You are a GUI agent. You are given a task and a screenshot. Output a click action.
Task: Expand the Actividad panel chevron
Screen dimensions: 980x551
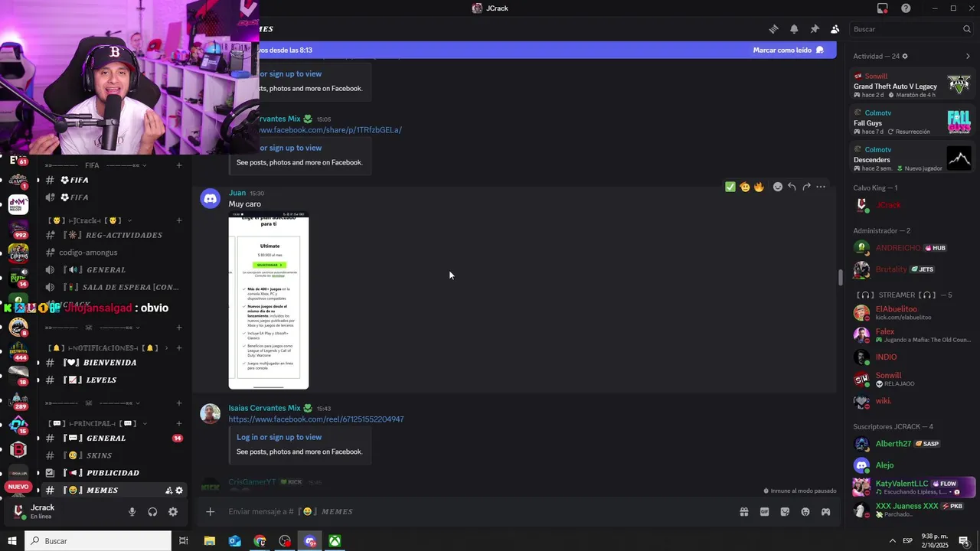coord(968,57)
